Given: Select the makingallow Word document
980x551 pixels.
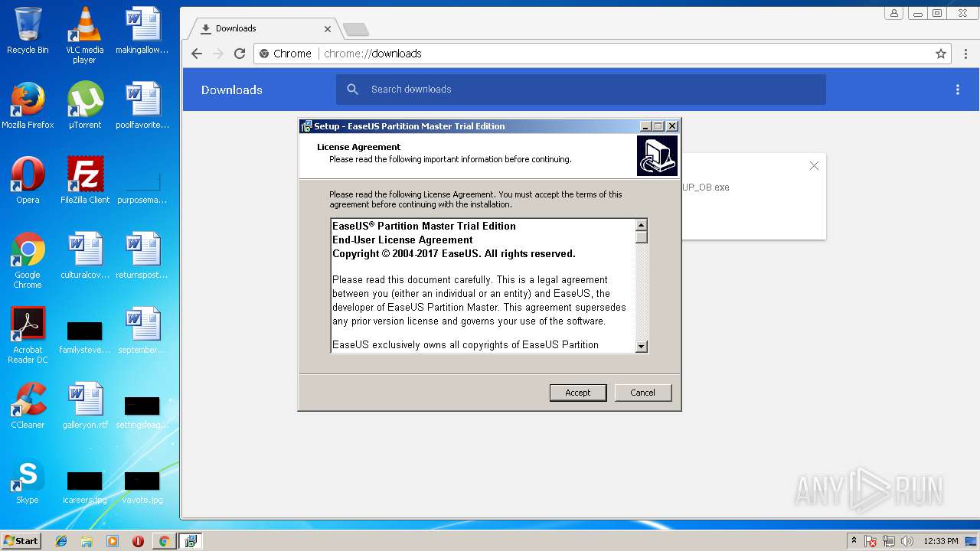Looking at the screenshot, I should point(142,31).
